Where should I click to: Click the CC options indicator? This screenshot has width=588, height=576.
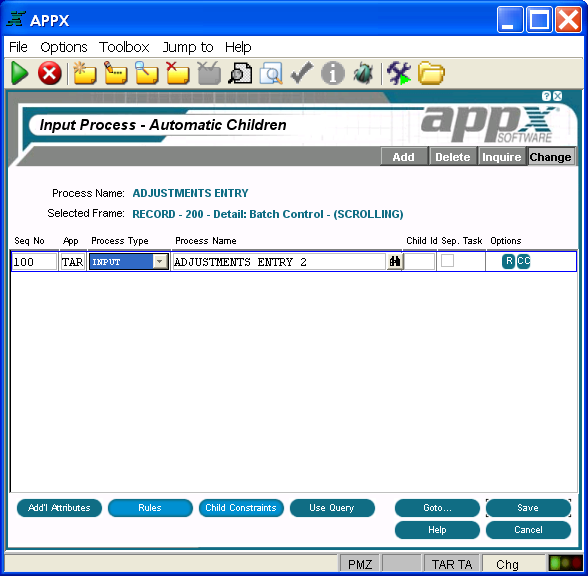click(524, 261)
